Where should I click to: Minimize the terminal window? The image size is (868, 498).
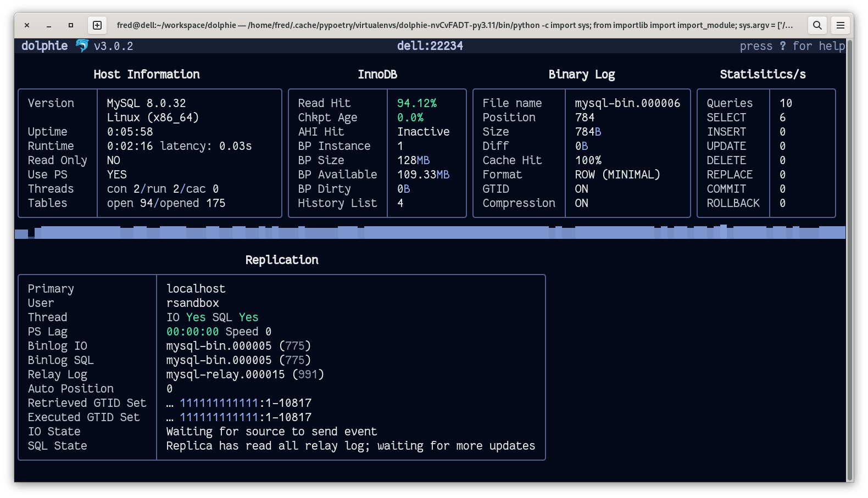pyautogui.click(x=49, y=25)
